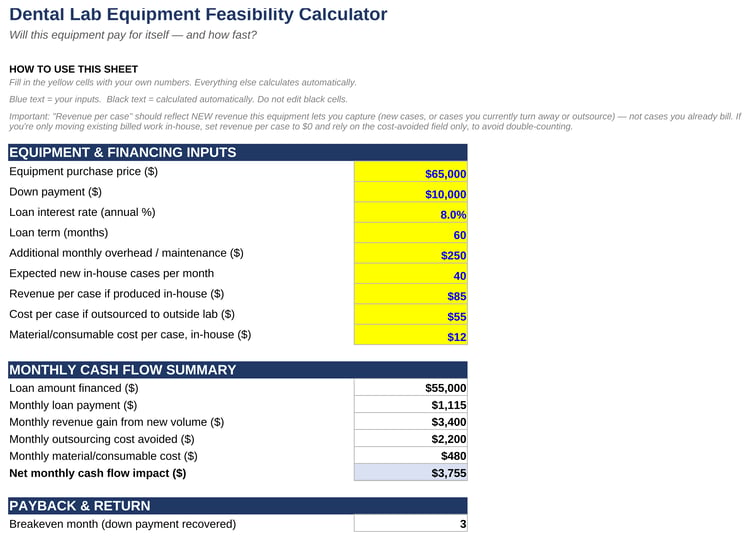Click the Monthly Cash Flow Summary header
This screenshot has width=750, height=540.
pyautogui.click(x=238, y=370)
